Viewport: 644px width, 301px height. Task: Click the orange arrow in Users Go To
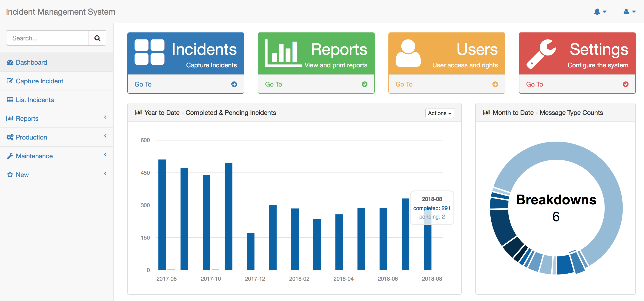[495, 84]
